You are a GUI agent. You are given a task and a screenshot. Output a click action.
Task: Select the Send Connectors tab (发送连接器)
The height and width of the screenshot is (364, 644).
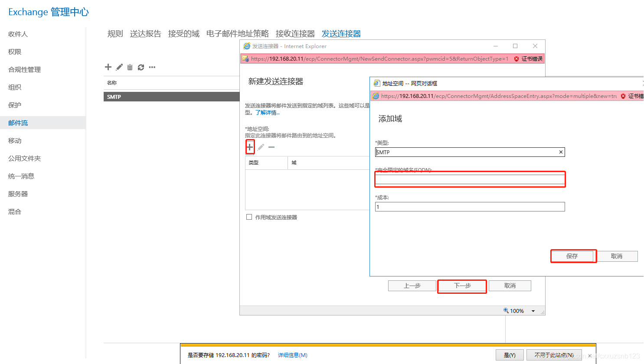(341, 34)
